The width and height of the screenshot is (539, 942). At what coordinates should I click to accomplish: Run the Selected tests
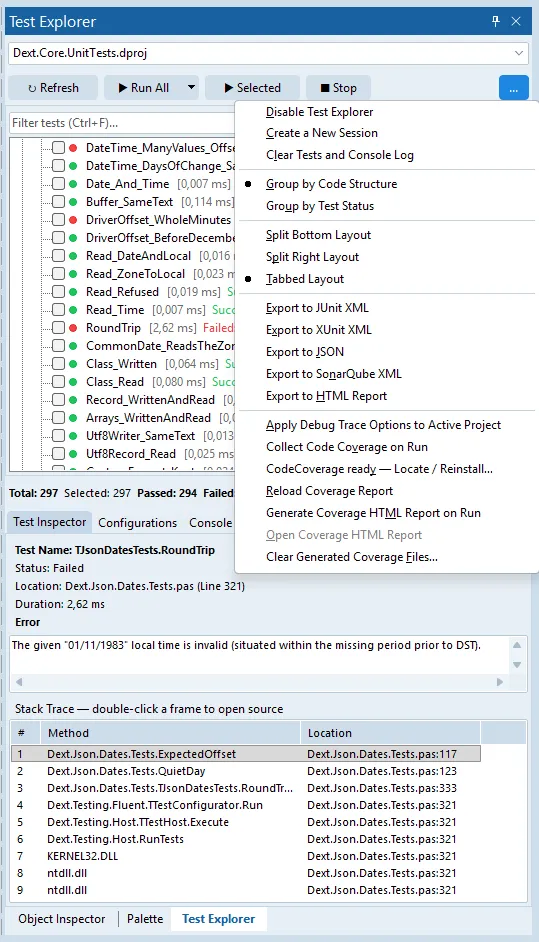click(x=252, y=88)
